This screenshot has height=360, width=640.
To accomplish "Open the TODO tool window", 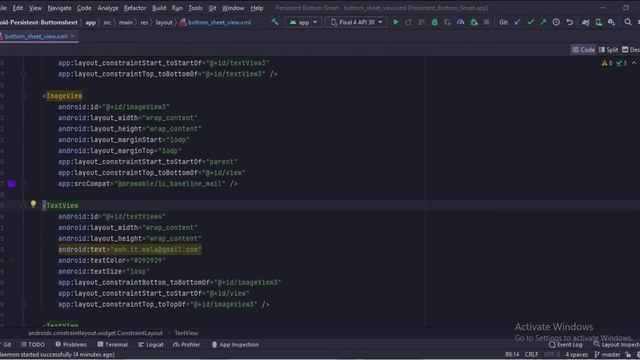I will click(x=33, y=344).
